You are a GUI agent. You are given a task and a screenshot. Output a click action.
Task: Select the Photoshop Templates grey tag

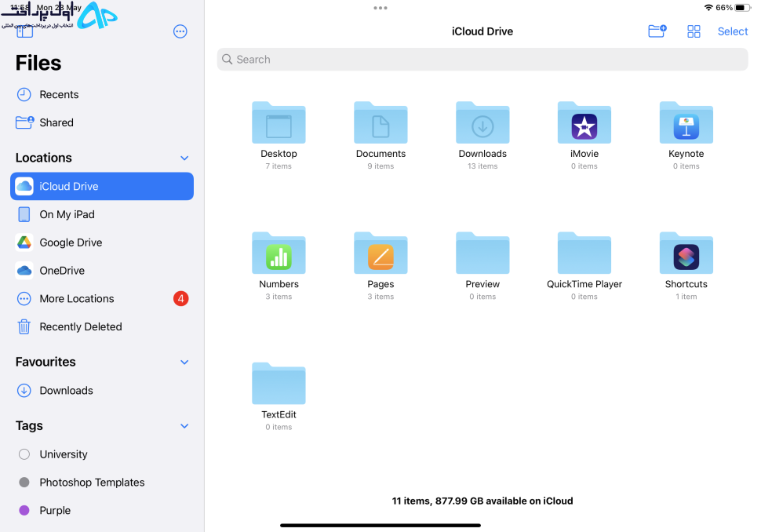[x=102, y=483]
